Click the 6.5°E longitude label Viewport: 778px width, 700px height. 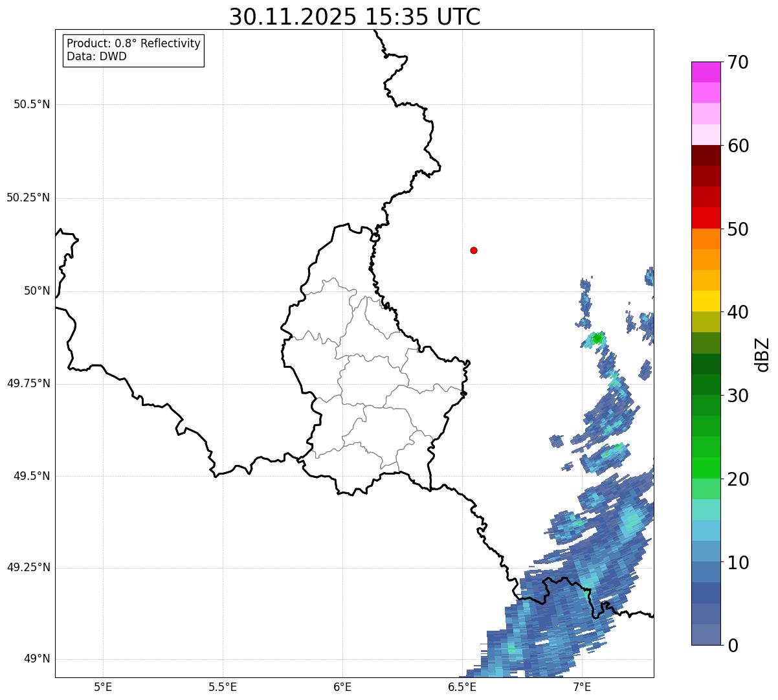point(462,686)
